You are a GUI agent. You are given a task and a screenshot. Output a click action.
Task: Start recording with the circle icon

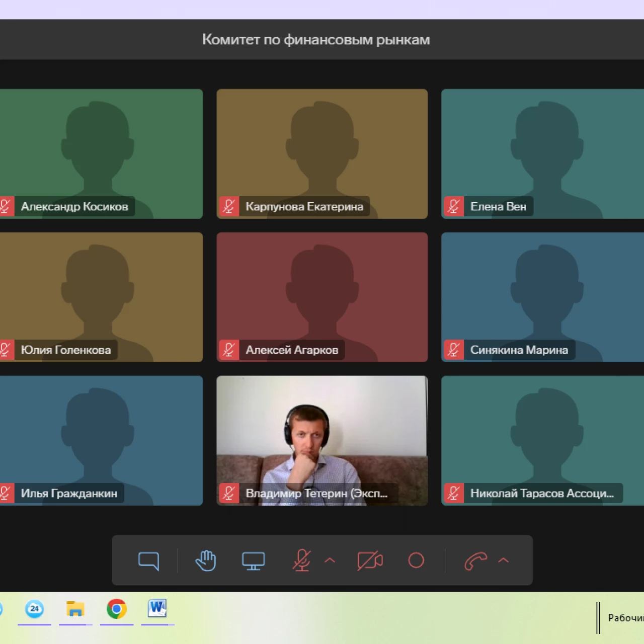416,560
